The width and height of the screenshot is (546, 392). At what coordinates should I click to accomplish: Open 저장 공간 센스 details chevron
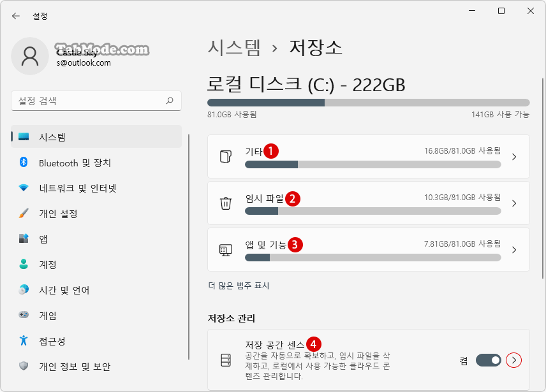[514, 360]
